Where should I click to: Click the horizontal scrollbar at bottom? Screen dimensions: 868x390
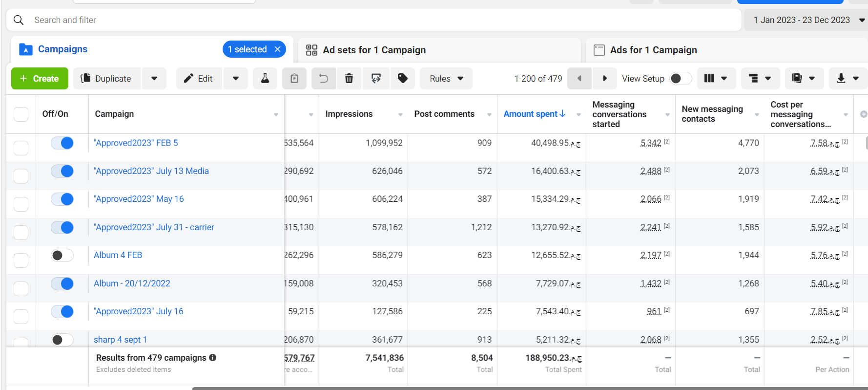530,389
